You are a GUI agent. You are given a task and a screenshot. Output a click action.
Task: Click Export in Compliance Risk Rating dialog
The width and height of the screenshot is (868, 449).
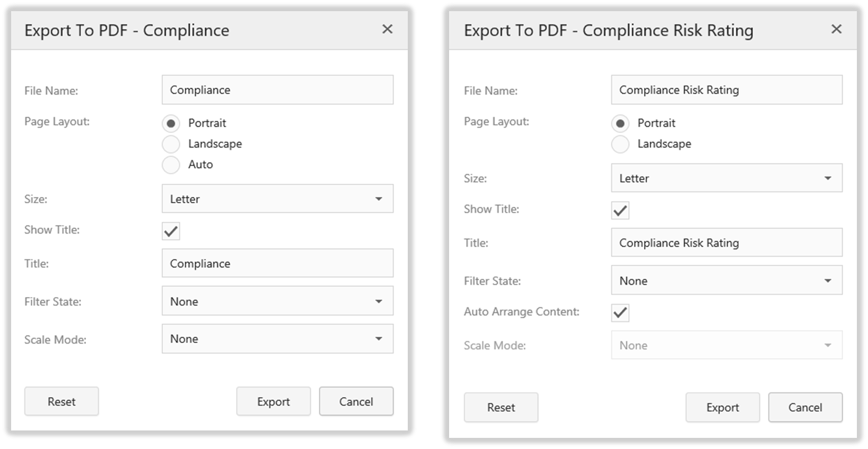723,407
